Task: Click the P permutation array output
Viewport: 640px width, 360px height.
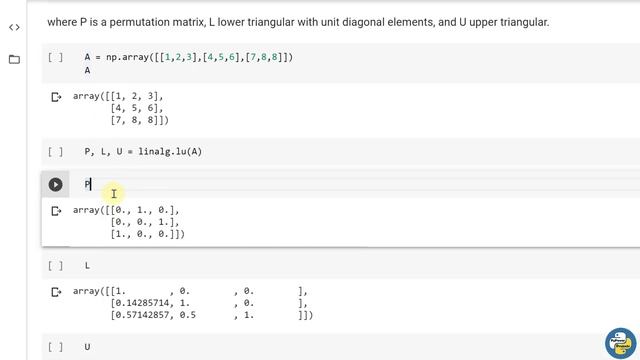Action: click(x=129, y=222)
